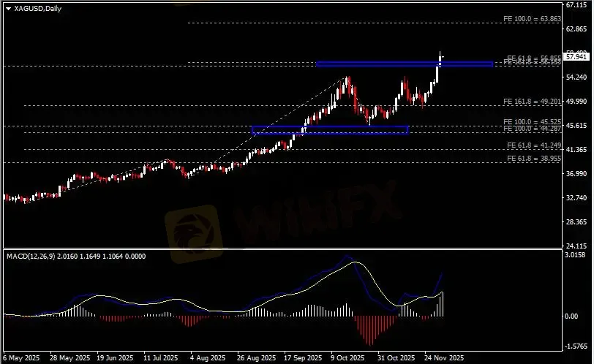Click the small triangle beside XAGUSD,Daily title

click(7, 7)
